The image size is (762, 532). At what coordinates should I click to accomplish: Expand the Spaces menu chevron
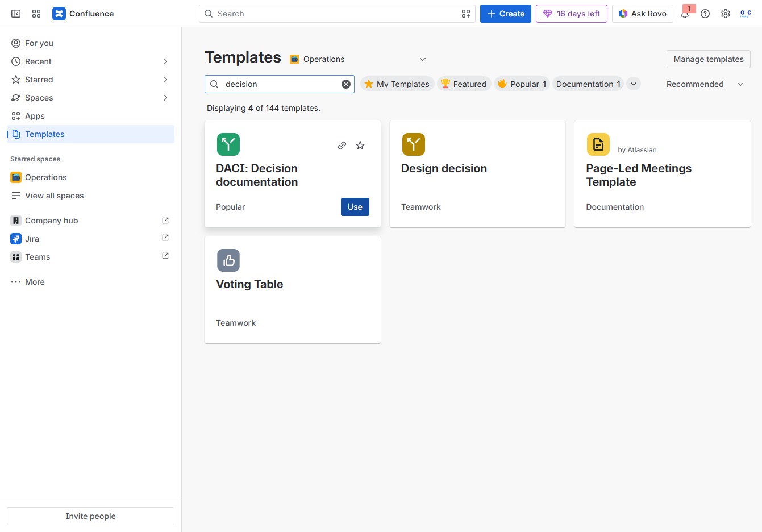click(x=165, y=98)
